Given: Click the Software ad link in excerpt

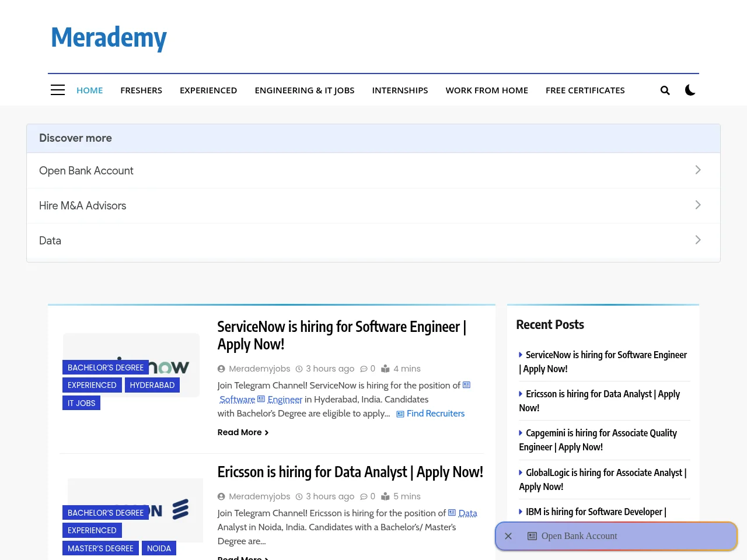Looking at the screenshot, I should [x=237, y=400].
